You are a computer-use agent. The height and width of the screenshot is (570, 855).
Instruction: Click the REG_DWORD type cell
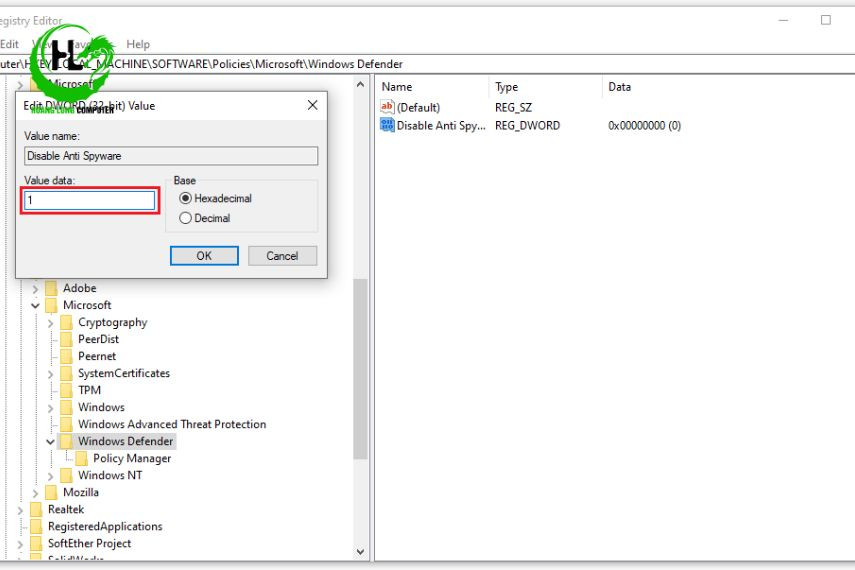tap(527, 125)
